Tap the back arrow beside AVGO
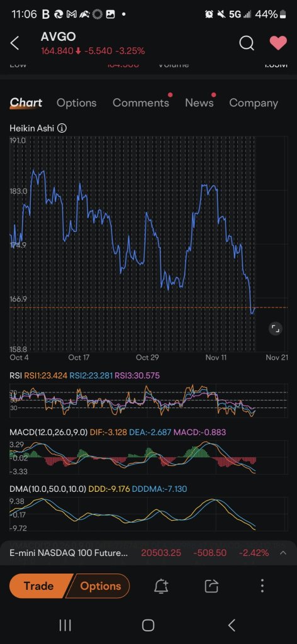 point(15,43)
